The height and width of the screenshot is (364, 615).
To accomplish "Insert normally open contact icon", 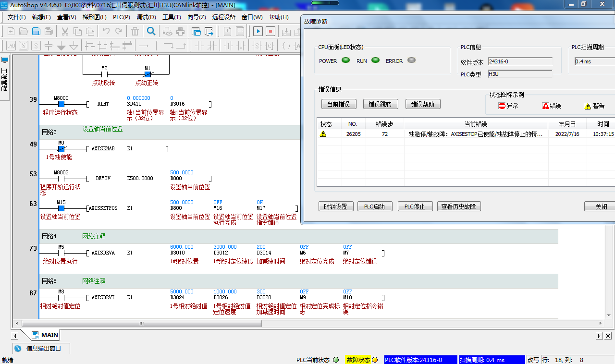I will (199, 46).
